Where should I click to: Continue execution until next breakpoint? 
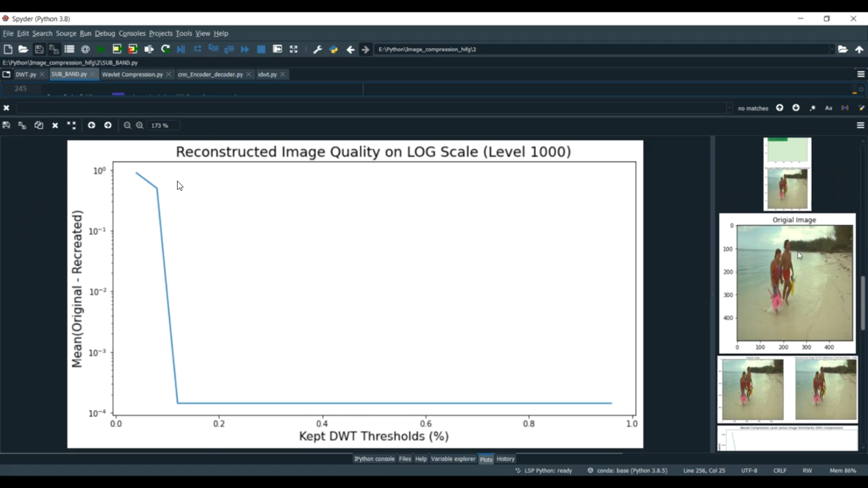click(245, 50)
